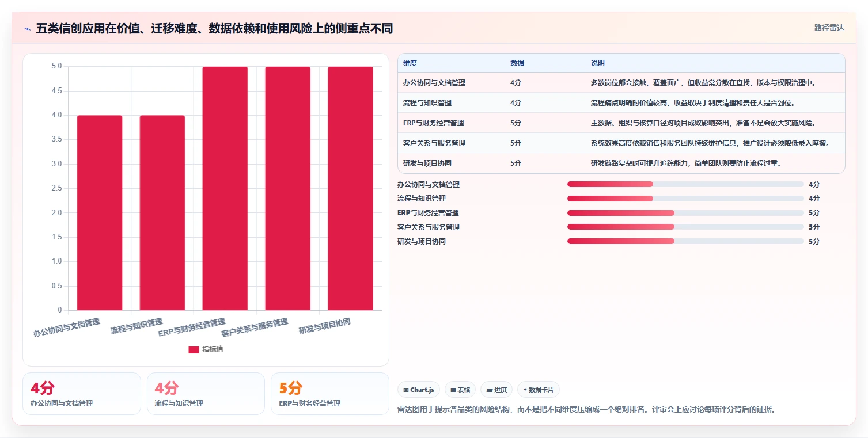Select the 进度 tag chip
868x438 pixels.
click(x=496, y=390)
